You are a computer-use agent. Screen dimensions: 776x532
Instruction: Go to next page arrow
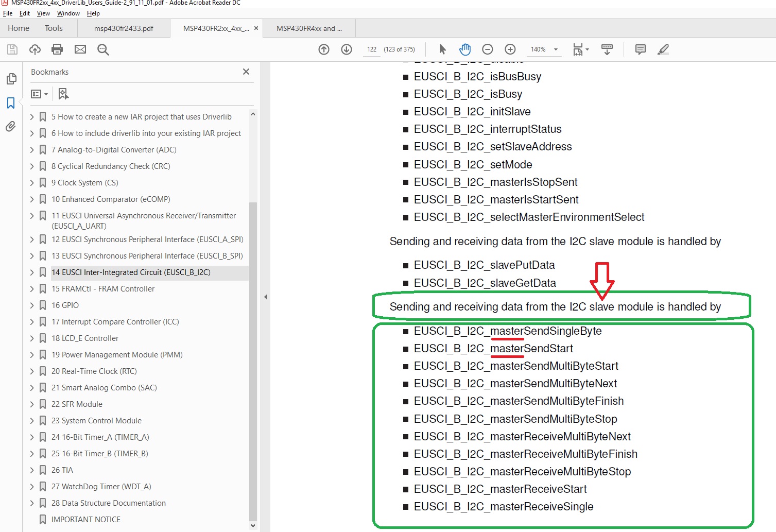point(347,49)
